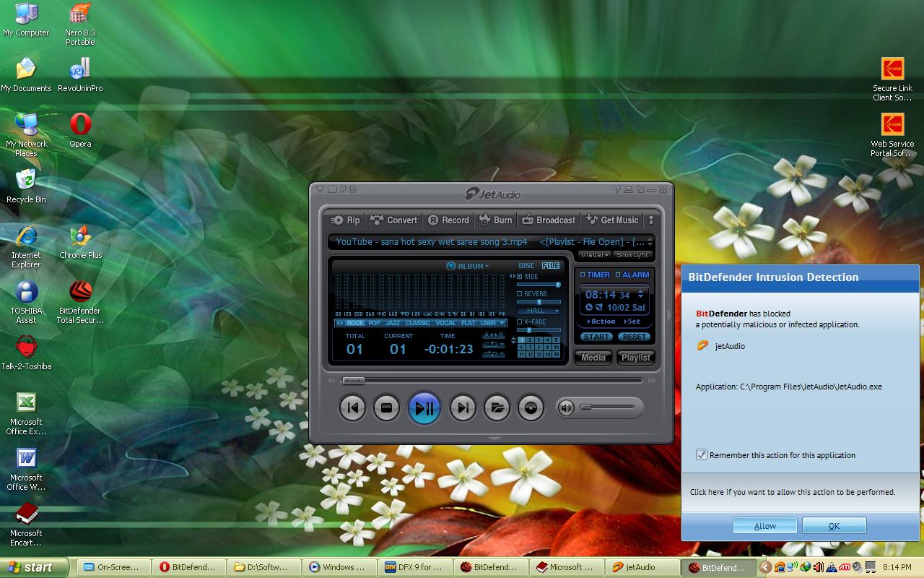This screenshot has width=924, height=578.
Task: Open the Convert tool in JetAudio
Action: pos(393,220)
